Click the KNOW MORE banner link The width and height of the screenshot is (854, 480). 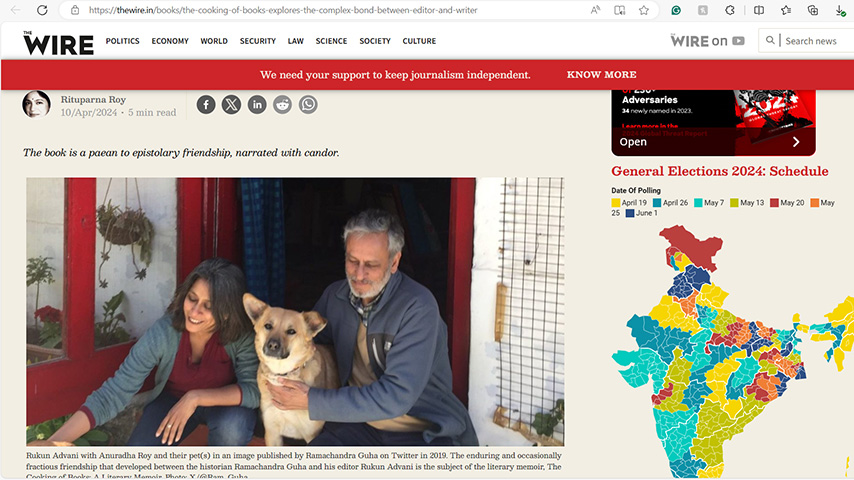pos(601,75)
